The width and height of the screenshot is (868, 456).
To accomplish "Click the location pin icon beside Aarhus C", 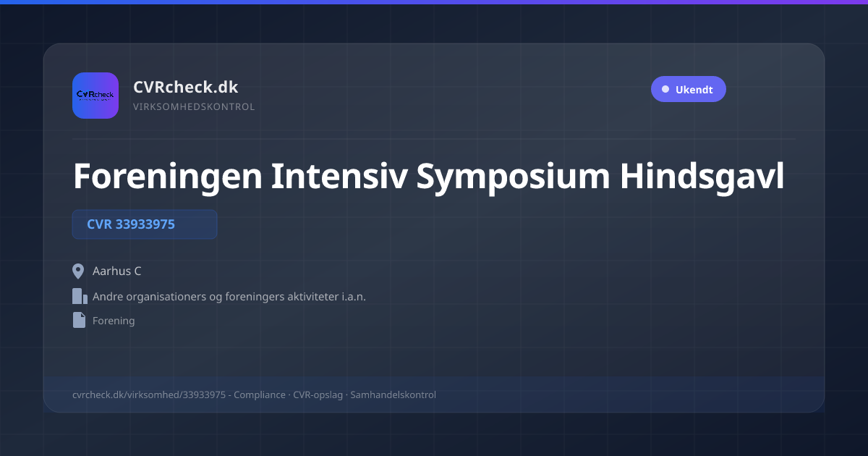I will (79, 271).
